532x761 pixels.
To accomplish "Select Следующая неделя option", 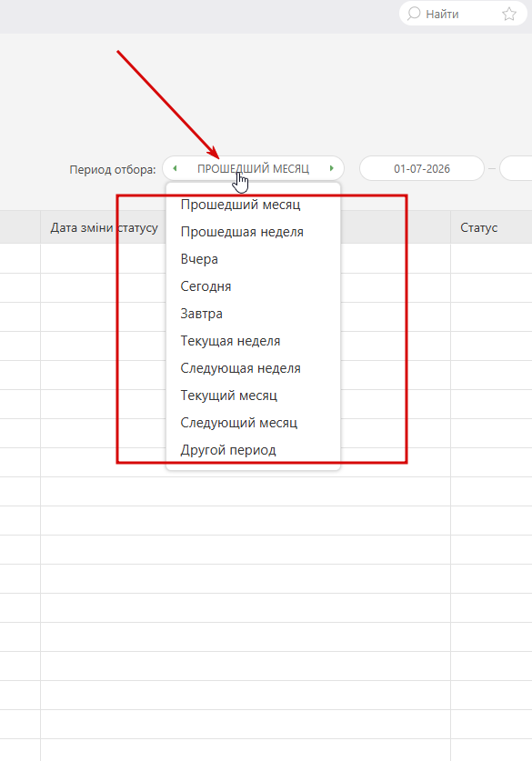I will 240,368.
